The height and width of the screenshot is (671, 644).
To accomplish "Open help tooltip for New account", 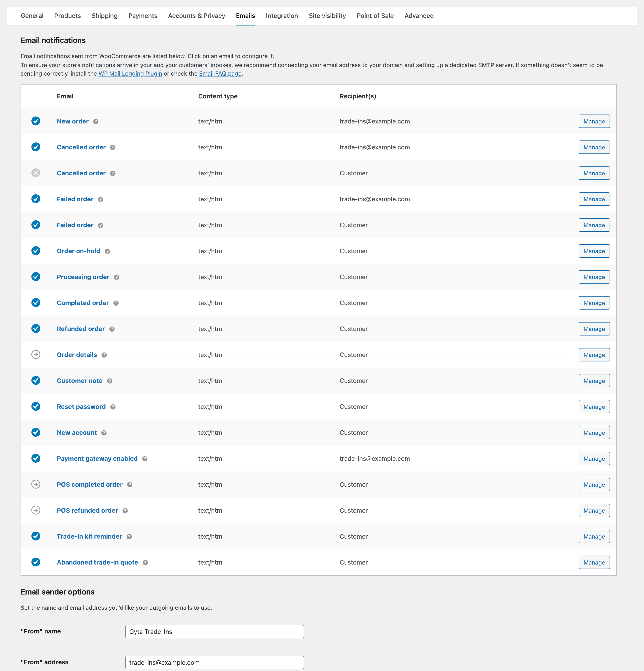I will pyautogui.click(x=104, y=433).
